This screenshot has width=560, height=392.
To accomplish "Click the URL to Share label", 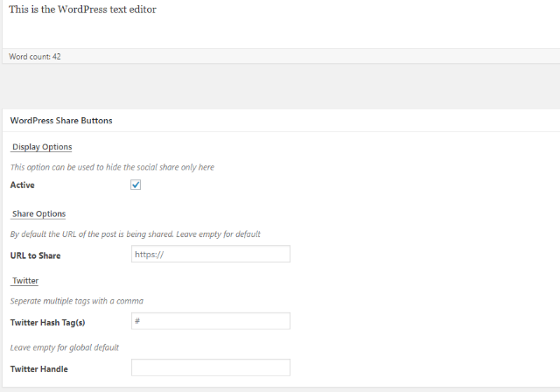I will pos(35,255).
